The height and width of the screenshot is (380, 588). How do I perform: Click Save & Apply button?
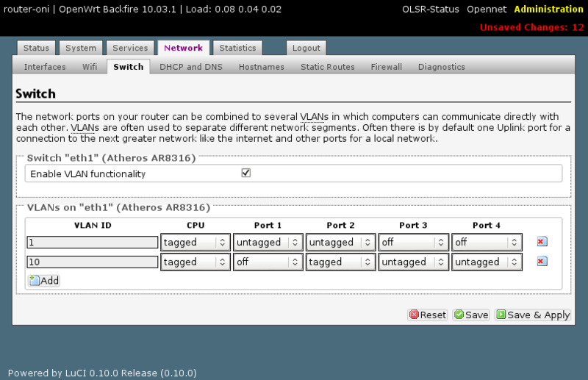[533, 315]
